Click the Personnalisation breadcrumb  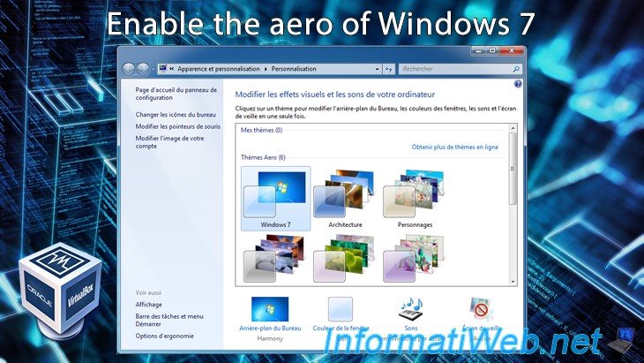294,69
